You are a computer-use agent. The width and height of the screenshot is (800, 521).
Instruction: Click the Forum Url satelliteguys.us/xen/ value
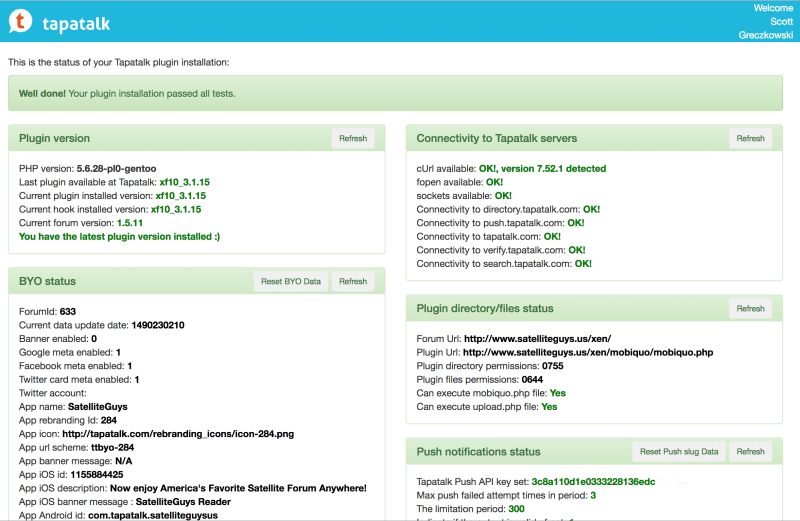click(537, 339)
